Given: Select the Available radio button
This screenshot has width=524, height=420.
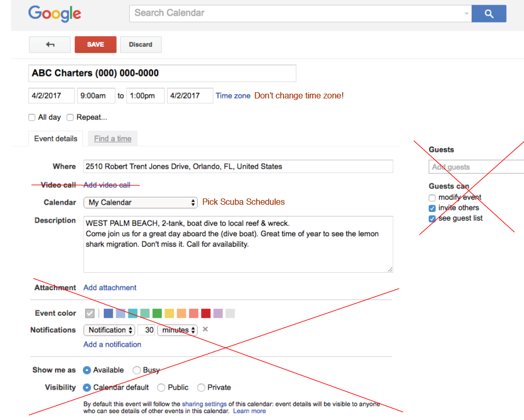Looking at the screenshot, I should click(x=87, y=370).
